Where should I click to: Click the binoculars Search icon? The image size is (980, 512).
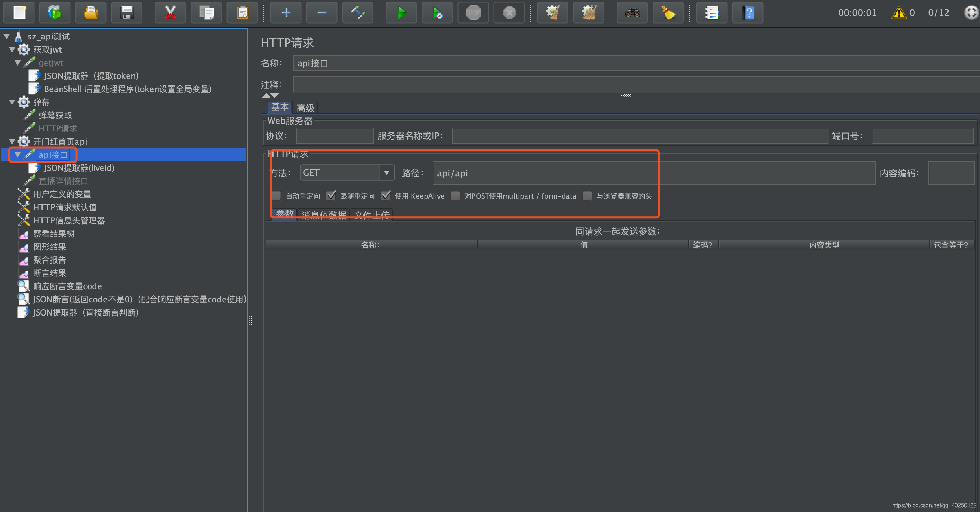tap(632, 13)
